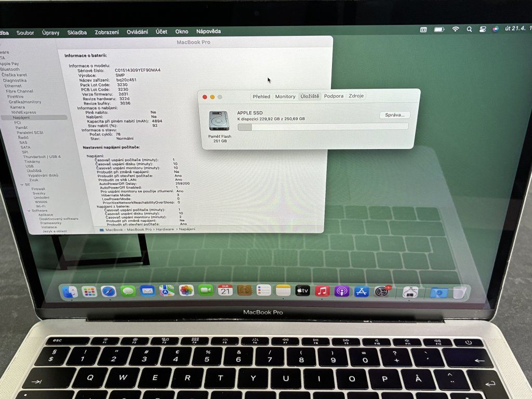Screen dimensions: 532x399
Task: Launch the Photos app in dock
Action: (187, 290)
